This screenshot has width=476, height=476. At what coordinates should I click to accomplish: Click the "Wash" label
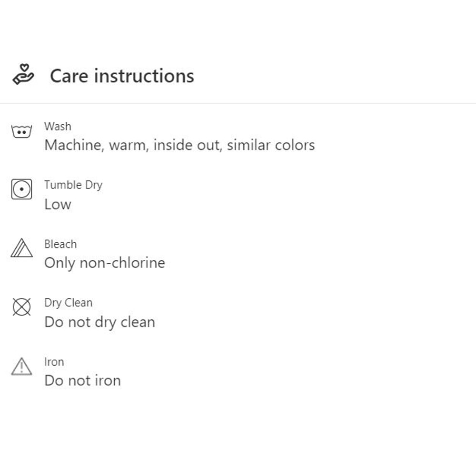58,127
